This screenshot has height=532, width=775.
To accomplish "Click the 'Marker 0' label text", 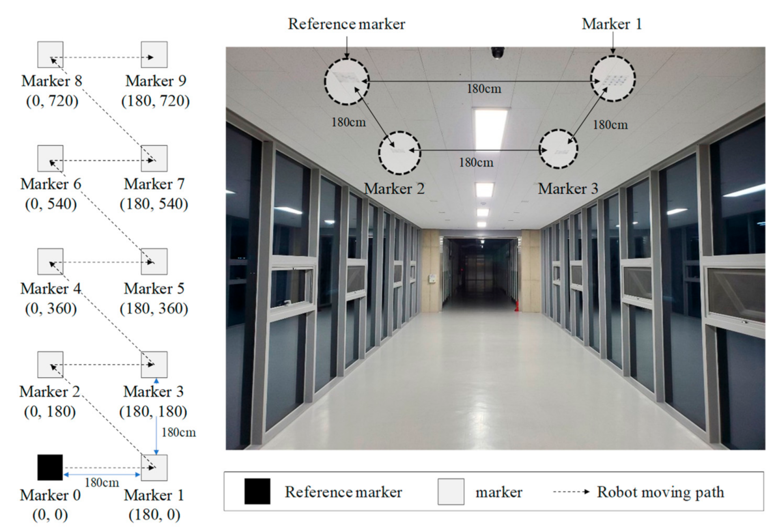I will coord(50,495).
